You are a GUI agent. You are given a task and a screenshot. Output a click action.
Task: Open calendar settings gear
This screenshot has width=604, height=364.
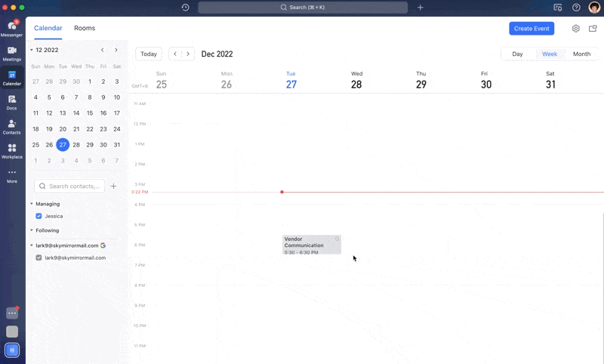(x=575, y=29)
